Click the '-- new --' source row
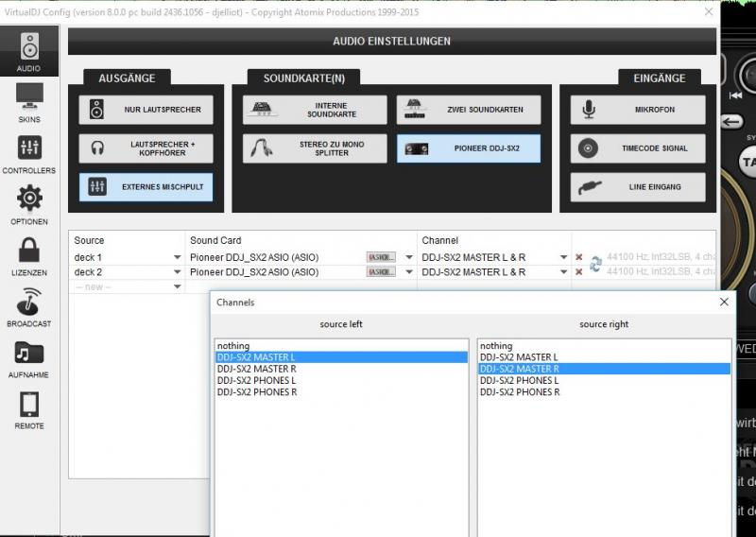Image resolution: width=756 pixels, height=537 pixels. (x=128, y=286)
